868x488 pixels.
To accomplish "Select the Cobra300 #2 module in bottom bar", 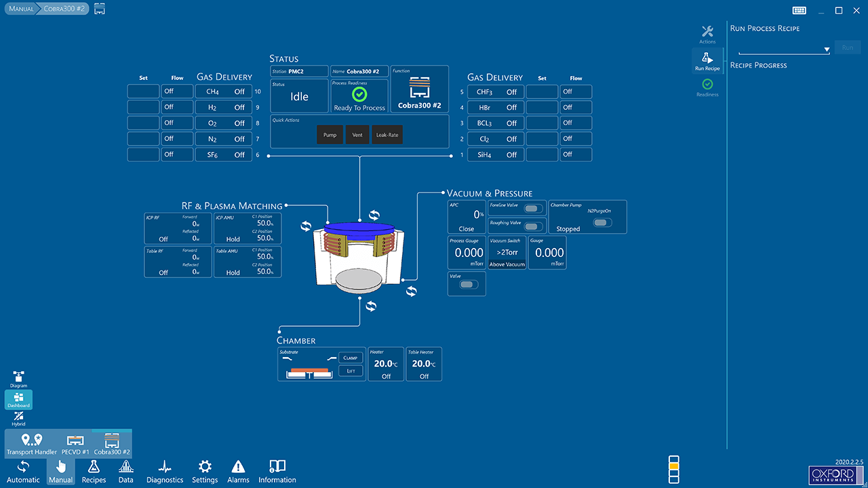I will [x=112, y=445].
